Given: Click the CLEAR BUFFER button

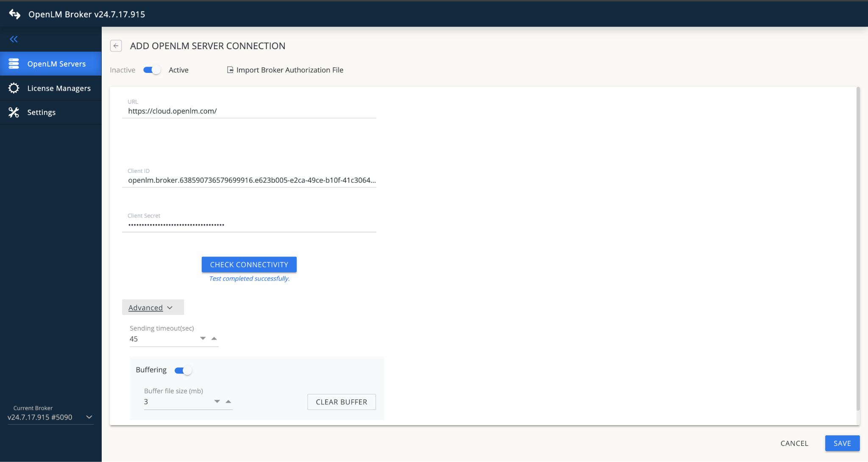Looking at the screenshot, I should click(x=341, y=401).
